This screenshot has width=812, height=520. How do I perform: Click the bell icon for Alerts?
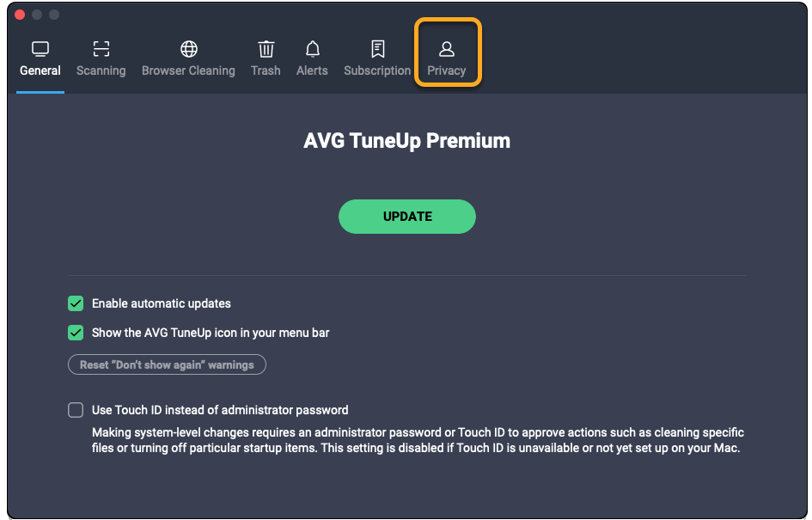[312, 49]
